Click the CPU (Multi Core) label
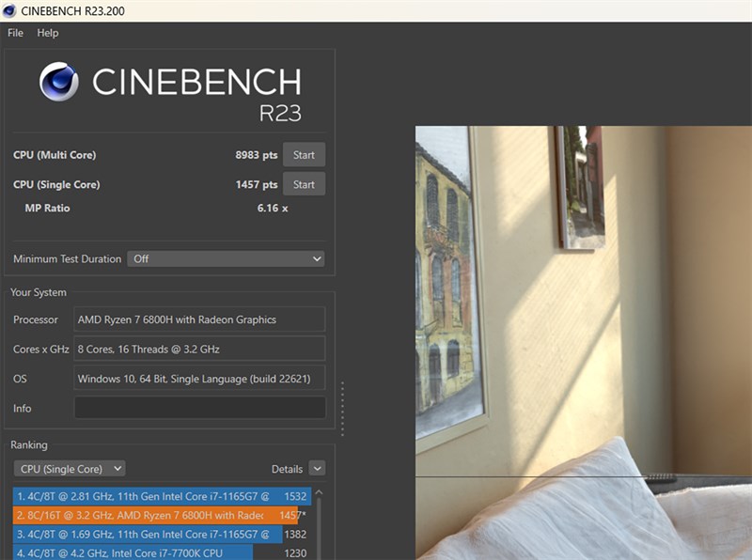752x560 pixels. pos(55,155)
